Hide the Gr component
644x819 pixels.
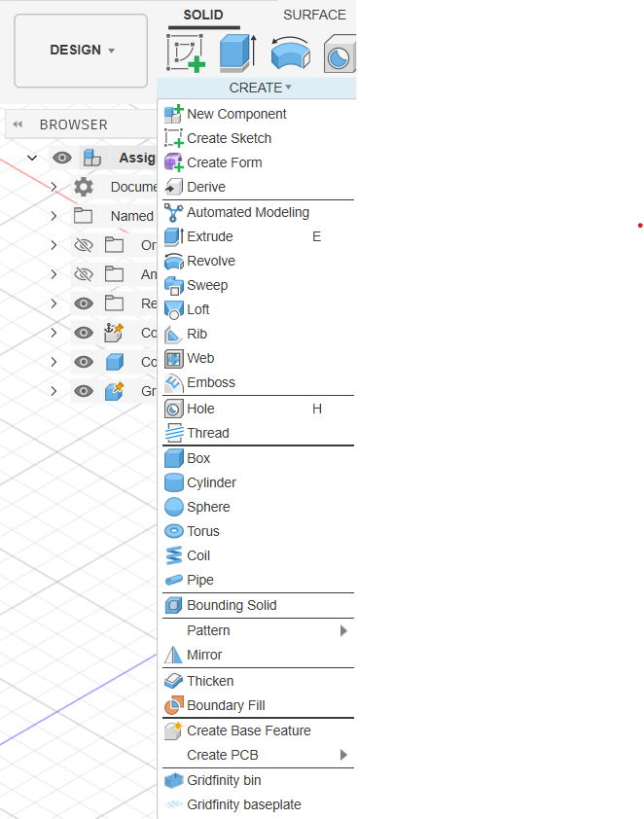[x=84, y=391]
